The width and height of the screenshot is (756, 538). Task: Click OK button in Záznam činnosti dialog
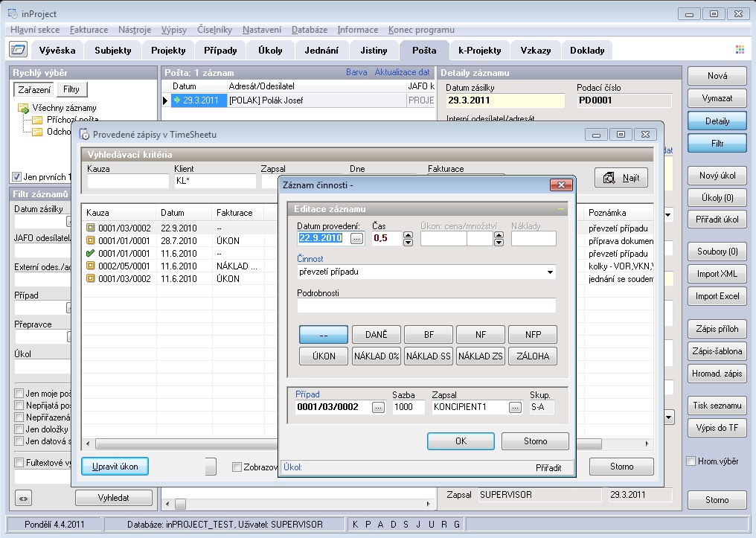coord(461,441)
